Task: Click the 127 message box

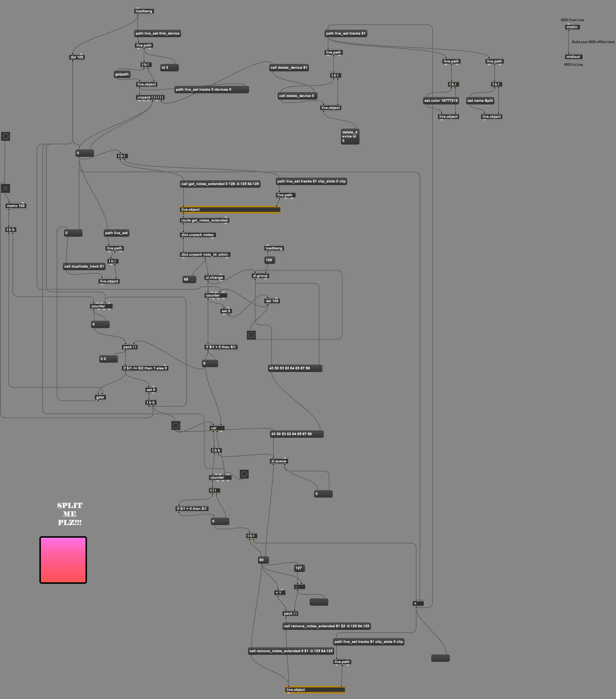Action: click(x=300, y=568)
